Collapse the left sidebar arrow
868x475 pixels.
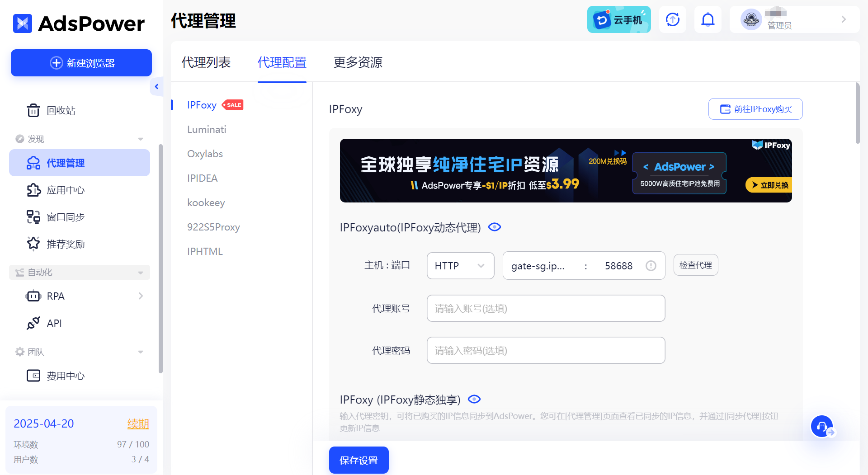click(x=156, y=86)
